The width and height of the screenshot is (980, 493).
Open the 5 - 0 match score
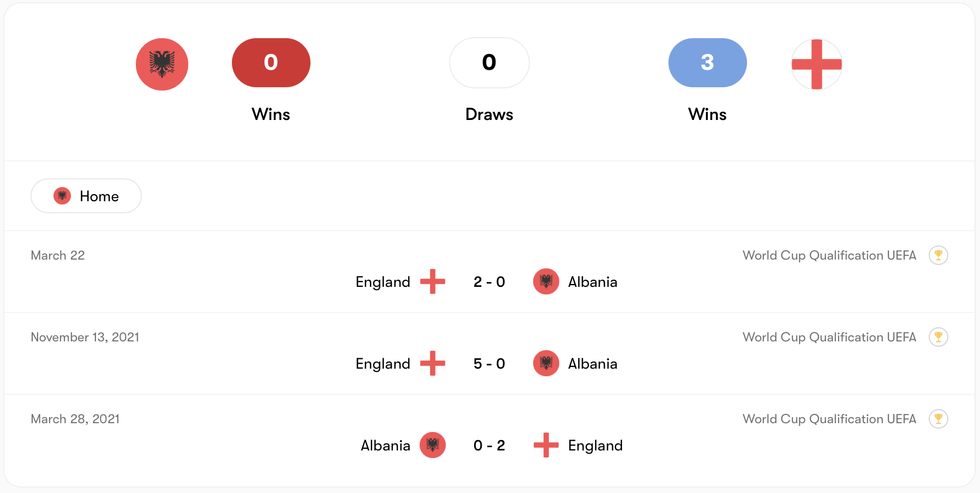coord(489,364)
